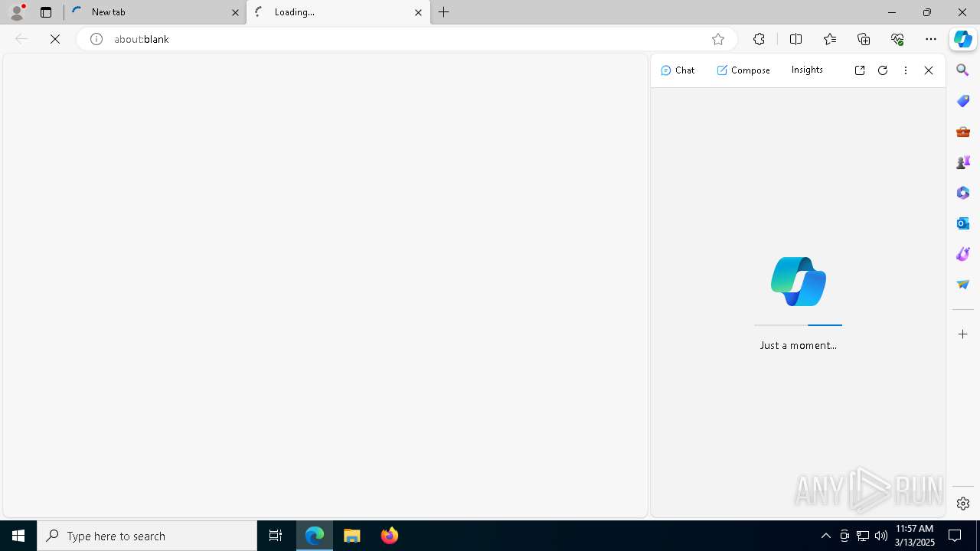
Task: Refresh the Copilot pane
Action: coord(883,70)
